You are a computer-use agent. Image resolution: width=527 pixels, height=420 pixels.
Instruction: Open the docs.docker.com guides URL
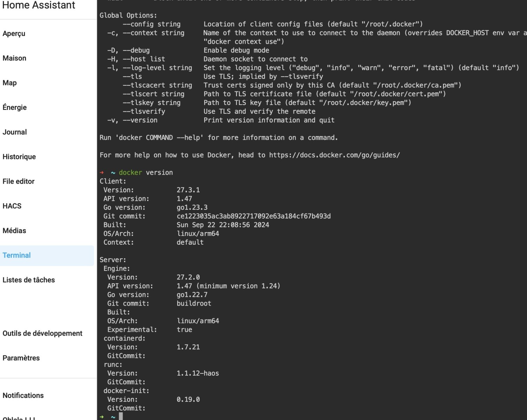(334, 155)
